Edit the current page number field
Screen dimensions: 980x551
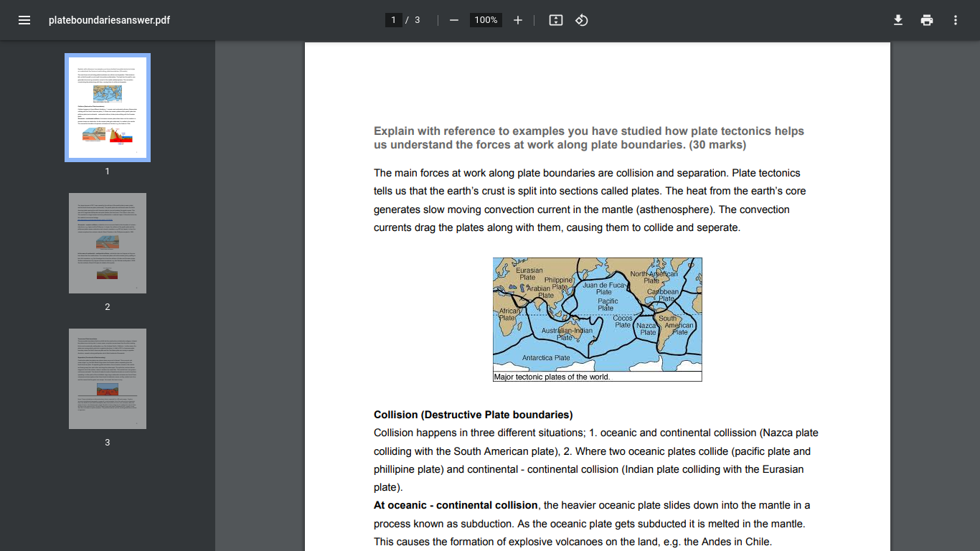coord(393,20)
